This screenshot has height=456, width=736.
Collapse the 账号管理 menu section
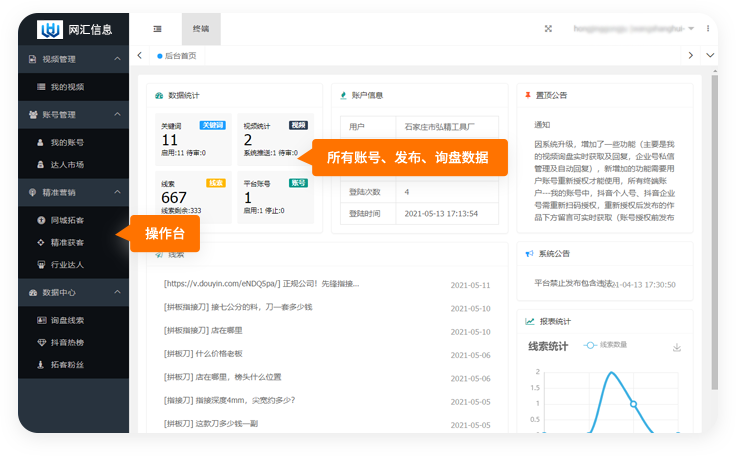click(x=74, y=115)
